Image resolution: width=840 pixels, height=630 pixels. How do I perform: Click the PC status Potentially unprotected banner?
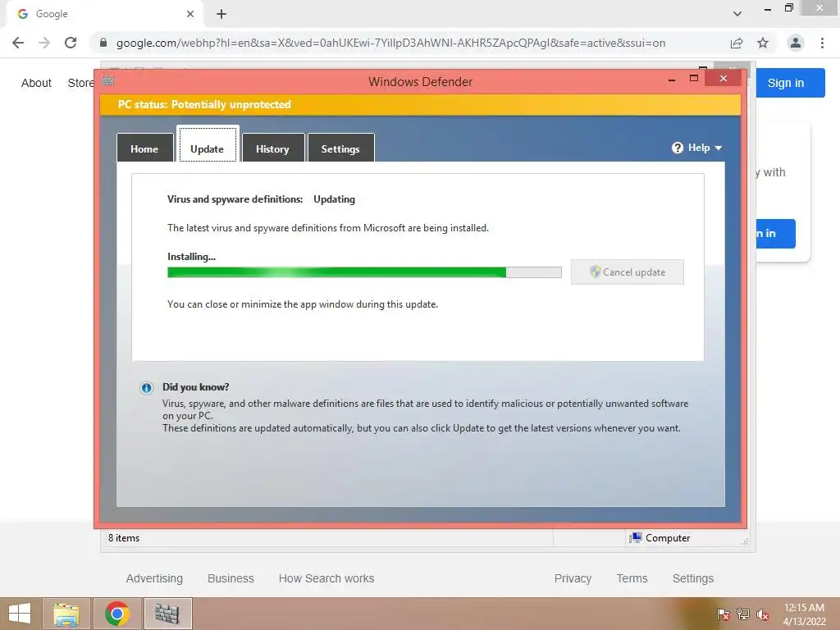click(420, 104)
